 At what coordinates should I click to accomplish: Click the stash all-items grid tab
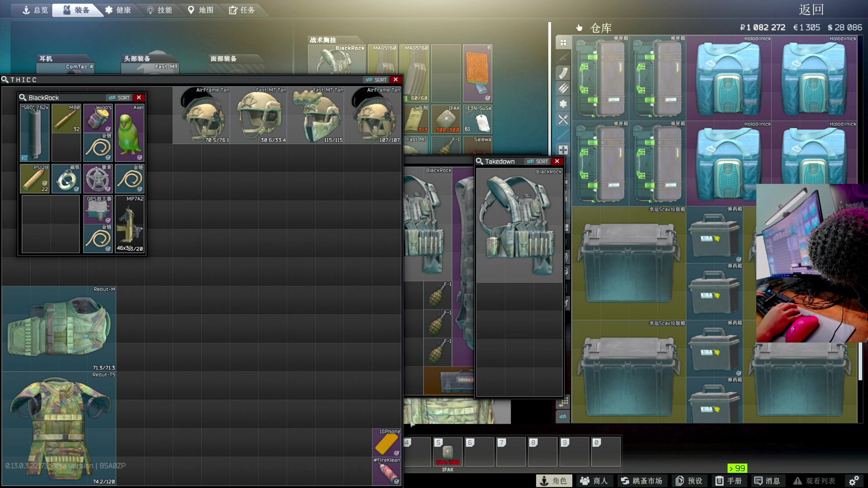click(x=563, y=42)
